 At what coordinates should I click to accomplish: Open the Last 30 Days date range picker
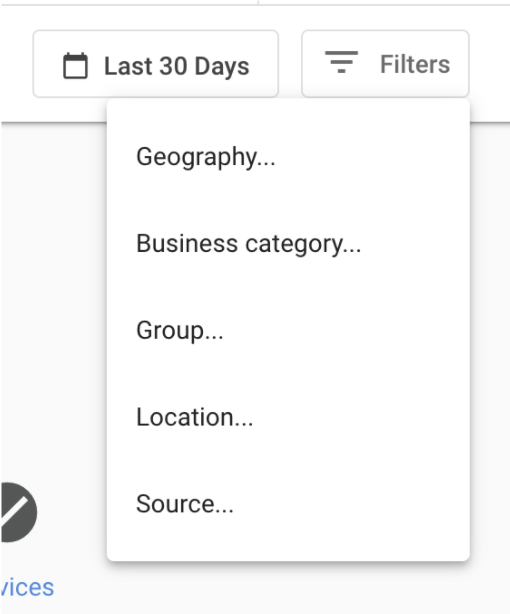click(156, 63)
